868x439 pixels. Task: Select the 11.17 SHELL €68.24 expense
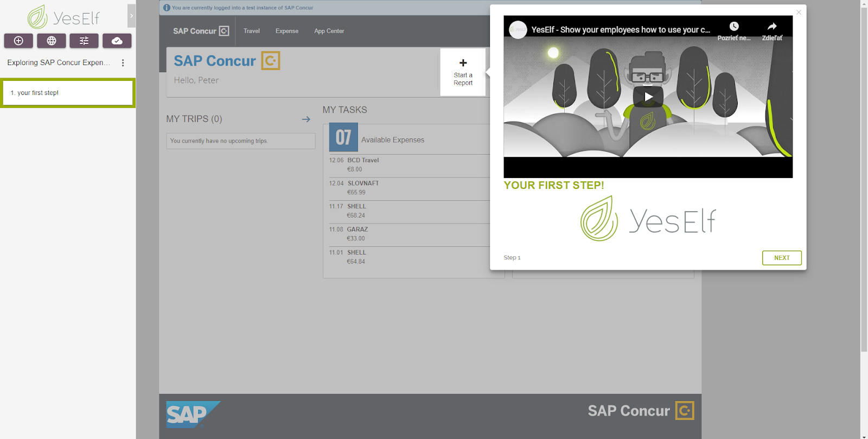[409, 211]
